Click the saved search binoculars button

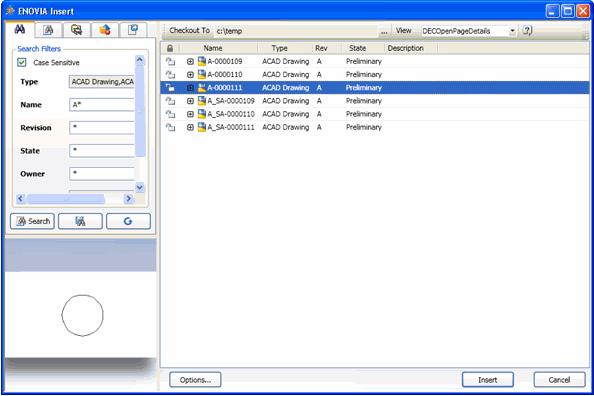tap(80, 221)
